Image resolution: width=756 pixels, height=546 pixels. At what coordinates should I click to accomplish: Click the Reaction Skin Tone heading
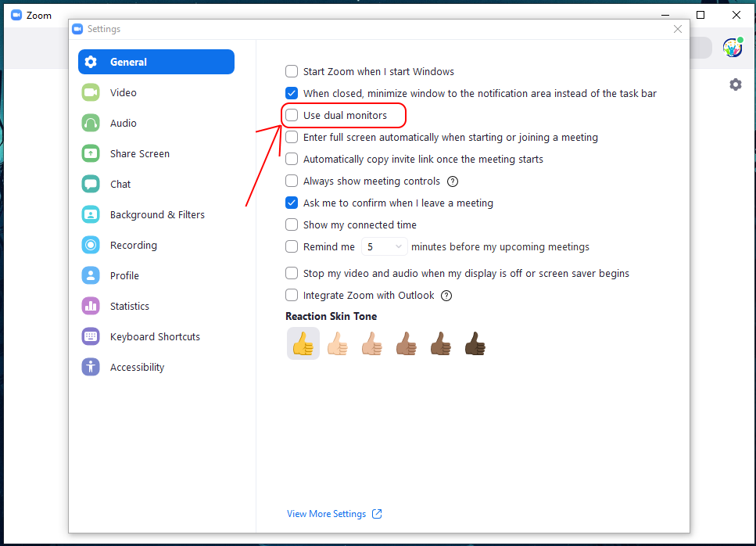tap(331, 316)
